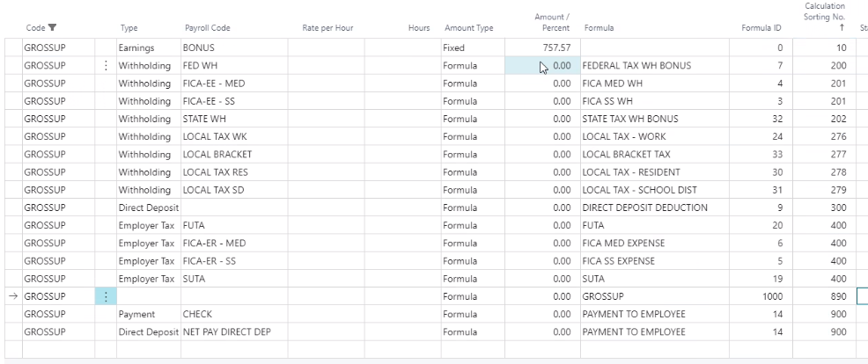Click the NET PAY DIRECT DEP payroll code
This screenshot has height=364, width=868.
(234, 331)
